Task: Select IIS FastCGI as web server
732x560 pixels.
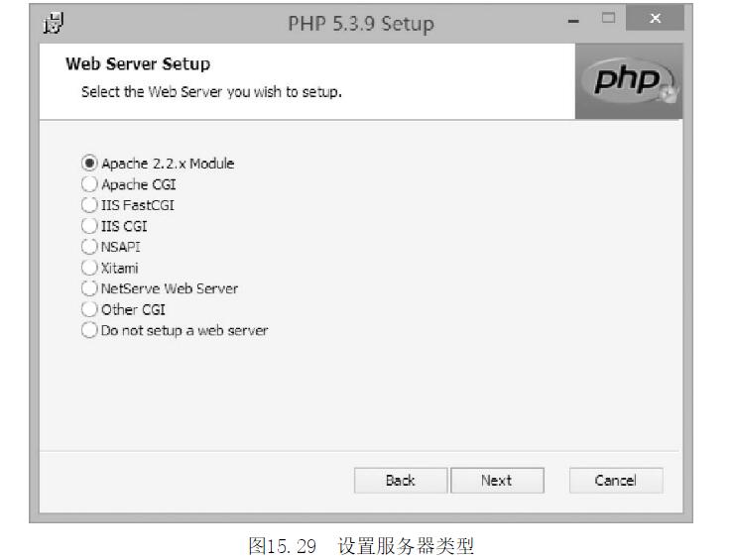Action: pyautogui.click(x=89, y=205)
